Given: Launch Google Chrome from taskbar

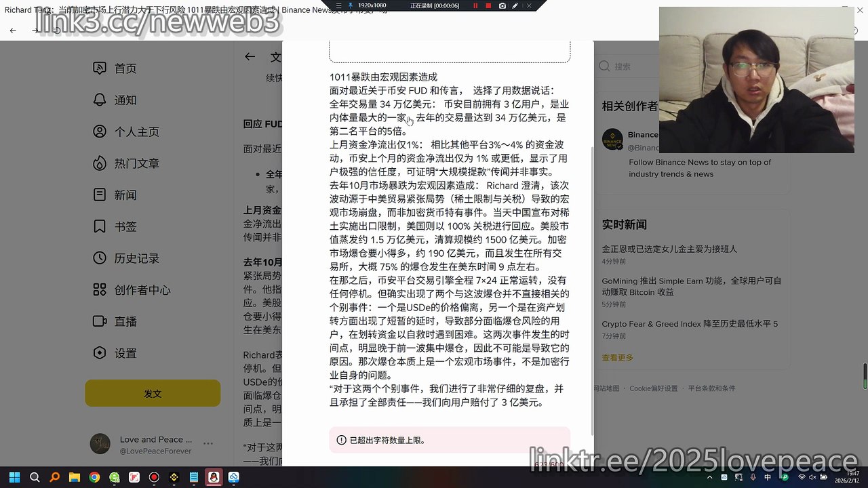Looking at the screenshot, I should [x=94, y=478].
